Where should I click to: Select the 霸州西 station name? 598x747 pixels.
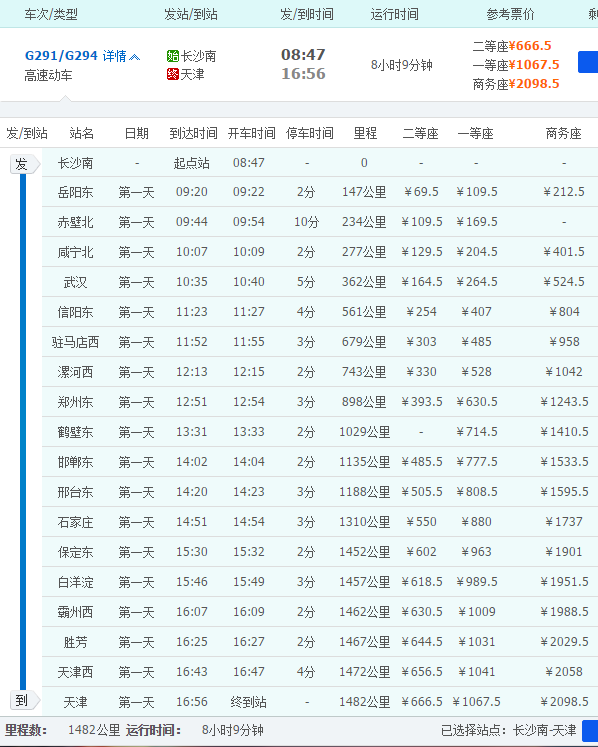75,612
